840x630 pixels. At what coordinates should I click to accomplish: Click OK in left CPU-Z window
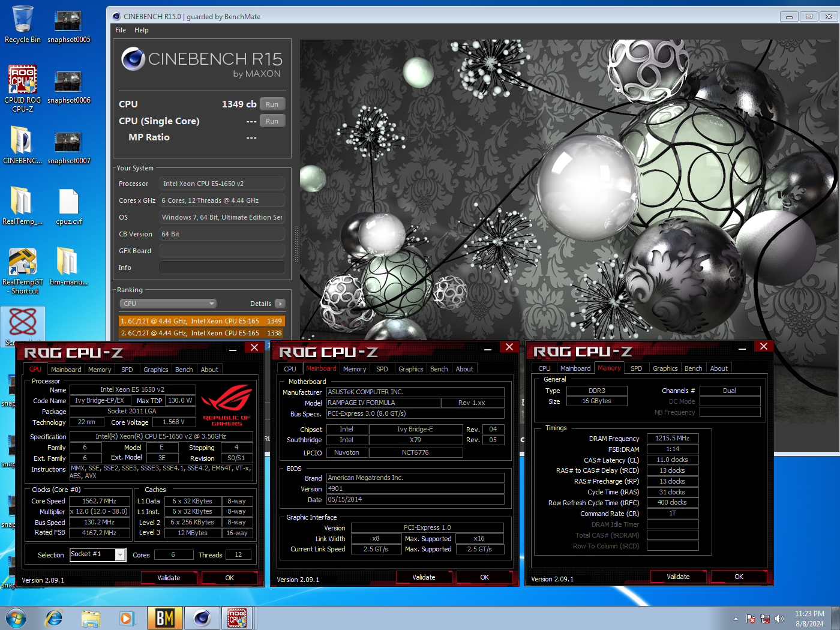(230, 578)
